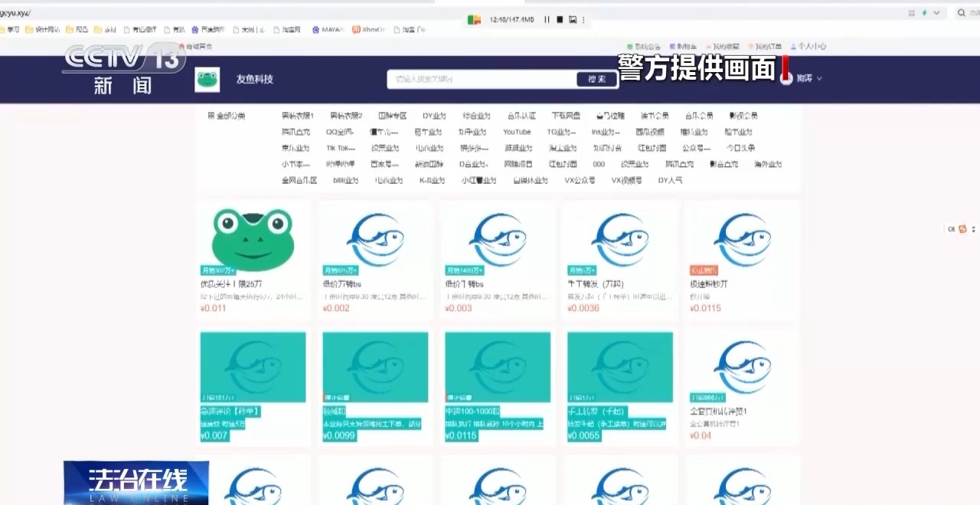Pause the screen recording in the recorder bar
Image resolution: width=980 pixels, height=505 pixels.
pyautogui.click(x=547, y=19)
